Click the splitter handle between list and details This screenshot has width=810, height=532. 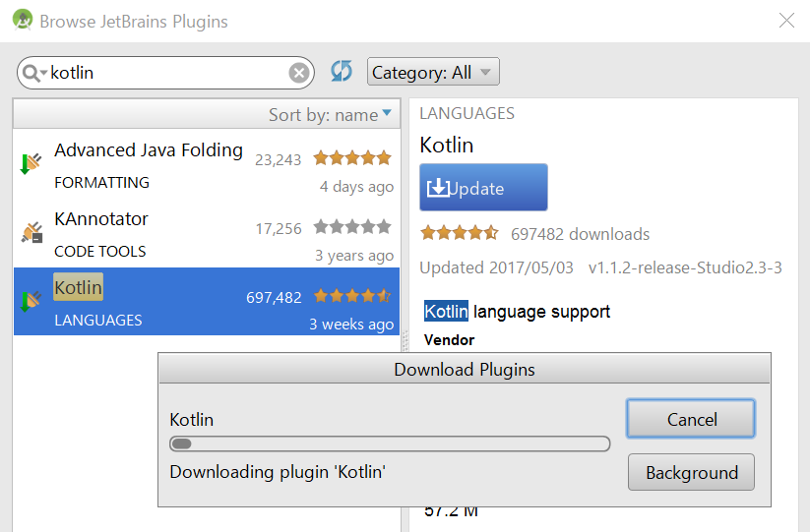click(x=405, y=340)
